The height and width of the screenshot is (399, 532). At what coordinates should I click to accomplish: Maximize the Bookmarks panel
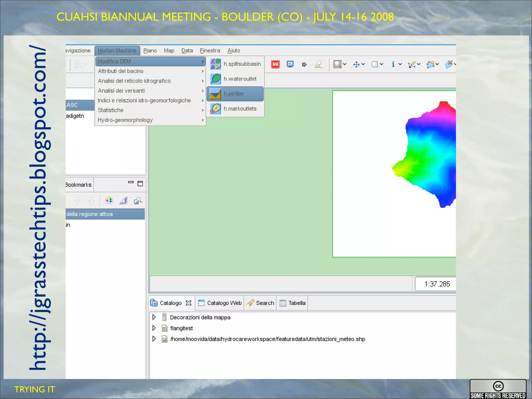pos(140,184)
